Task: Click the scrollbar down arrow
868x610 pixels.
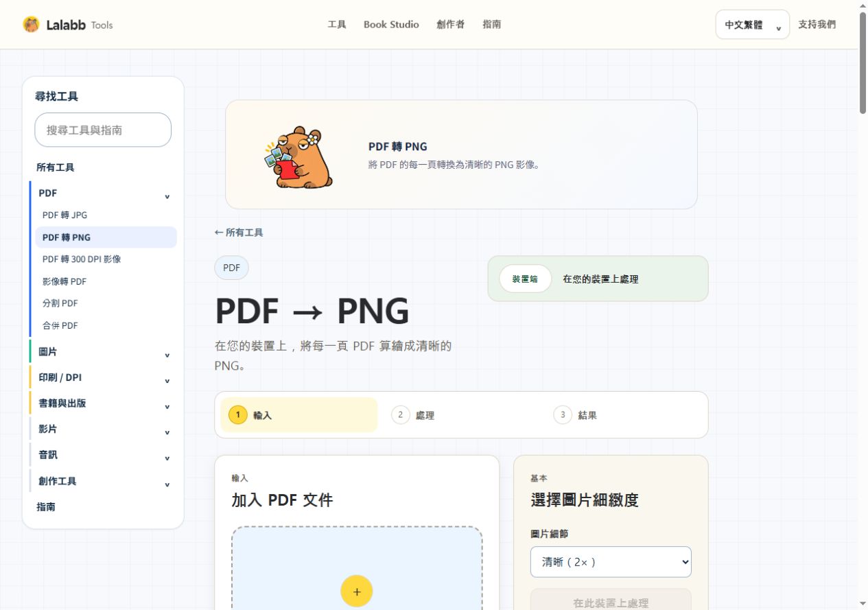Action: click(x=863, y=604)
